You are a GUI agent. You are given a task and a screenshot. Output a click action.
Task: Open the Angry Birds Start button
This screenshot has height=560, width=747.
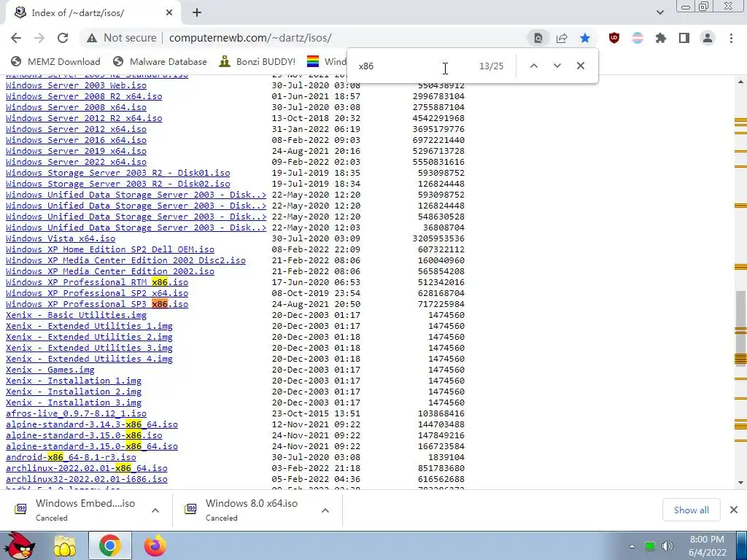(x=18, y=545)
